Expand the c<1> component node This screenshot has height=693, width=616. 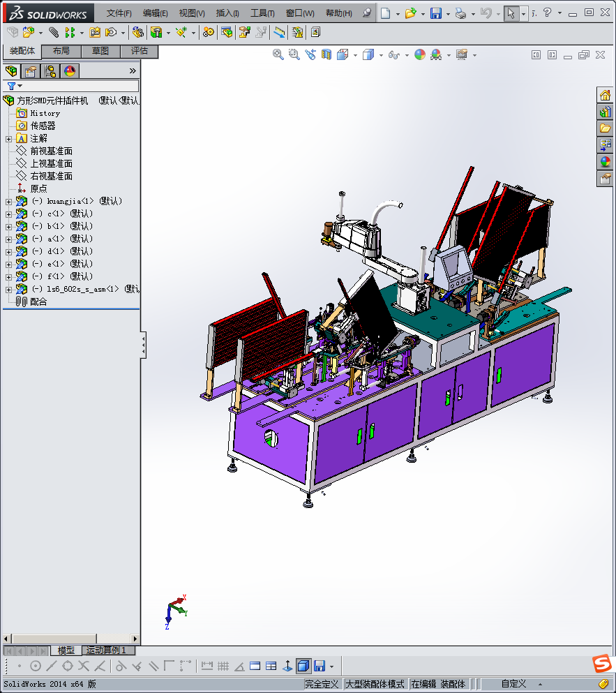8,214
